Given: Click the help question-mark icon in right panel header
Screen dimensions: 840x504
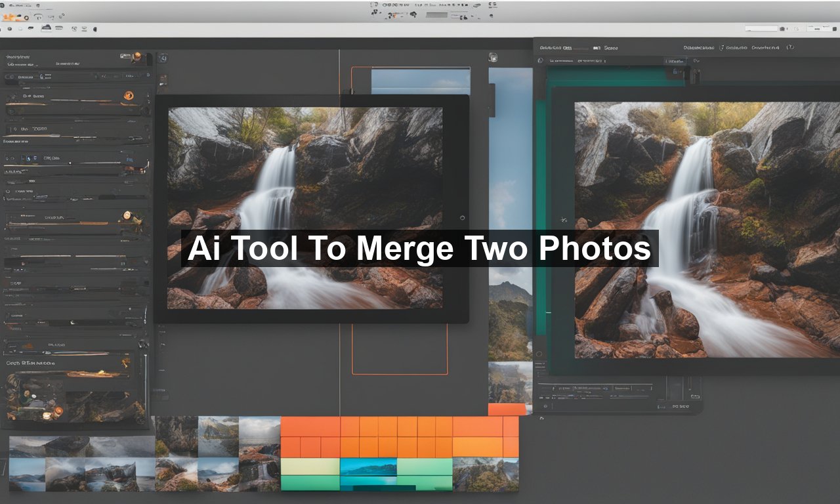Looking at the screenshot, I should (790, 47).
